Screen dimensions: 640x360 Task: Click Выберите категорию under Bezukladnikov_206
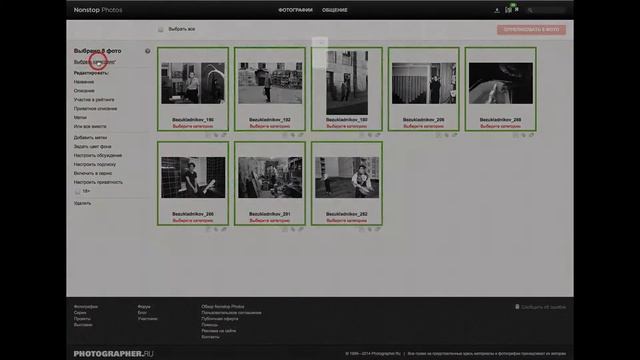(x=424, y=127)
